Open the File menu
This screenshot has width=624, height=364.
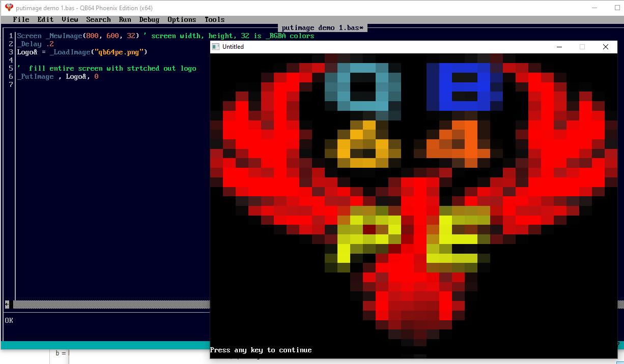click(x=21, y=20)
